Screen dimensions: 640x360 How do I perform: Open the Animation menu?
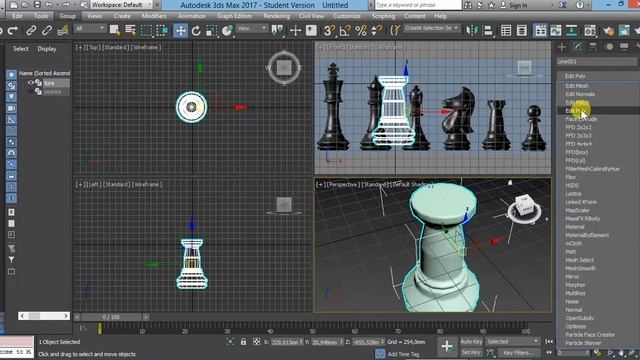tap(191, 16)
